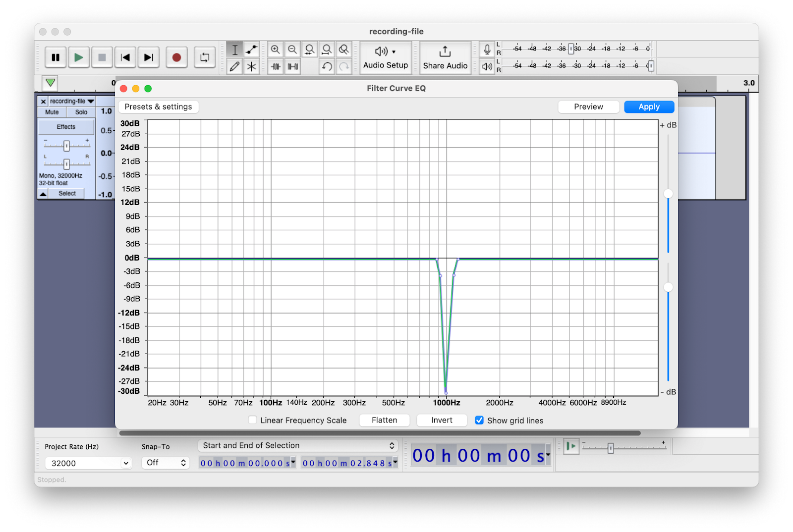Click the Pause transport button

[x=56, y=57]
